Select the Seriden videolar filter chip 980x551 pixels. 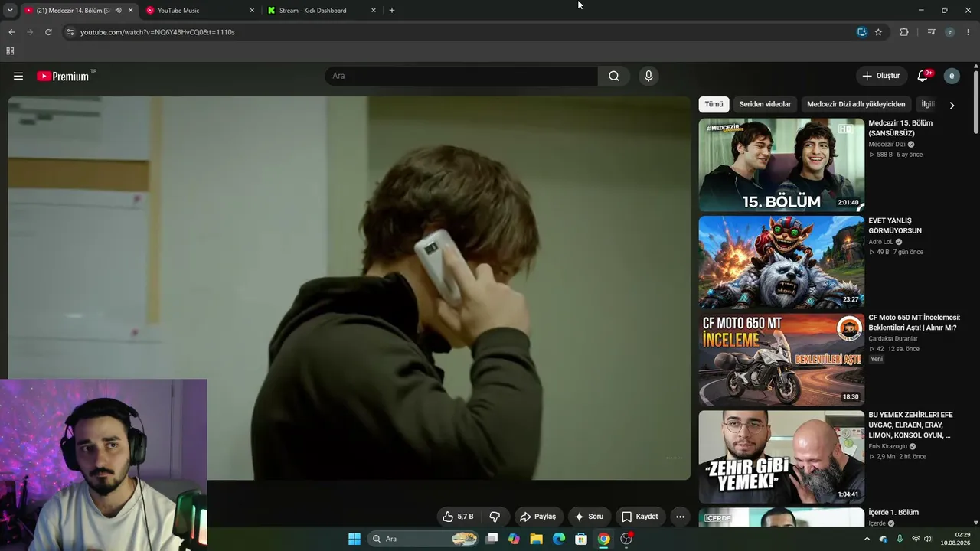[x=765, y=104]
